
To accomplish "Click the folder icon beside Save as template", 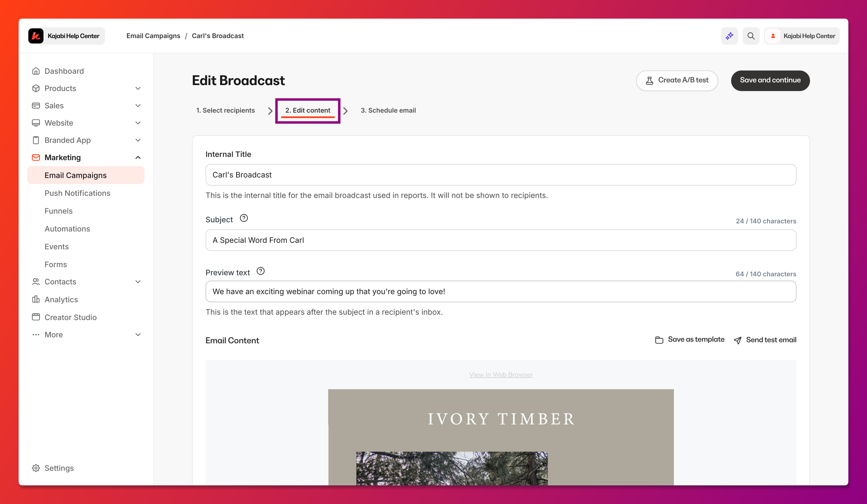I will pyautogui.click(x=659, y=340).
